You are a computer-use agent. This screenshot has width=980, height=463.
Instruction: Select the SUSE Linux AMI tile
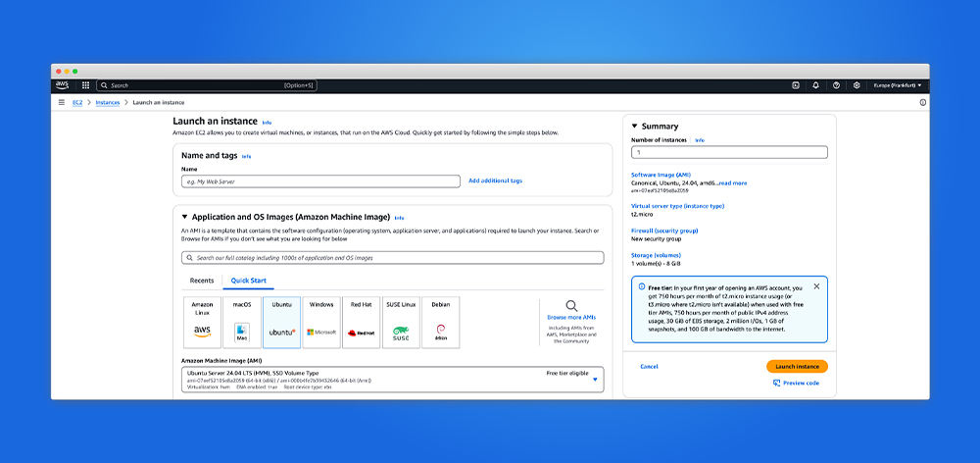401,322
